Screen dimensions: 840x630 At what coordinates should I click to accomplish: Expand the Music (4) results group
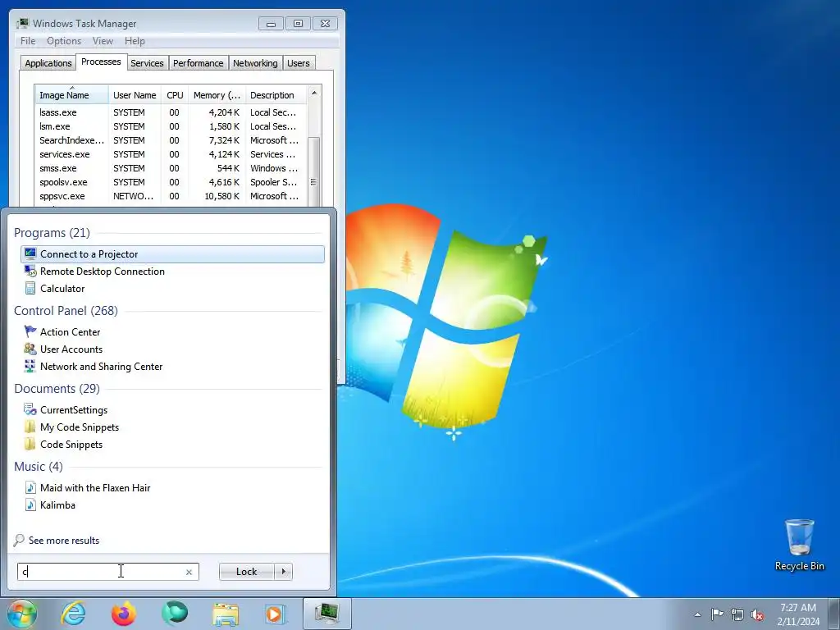click(39, 466)
